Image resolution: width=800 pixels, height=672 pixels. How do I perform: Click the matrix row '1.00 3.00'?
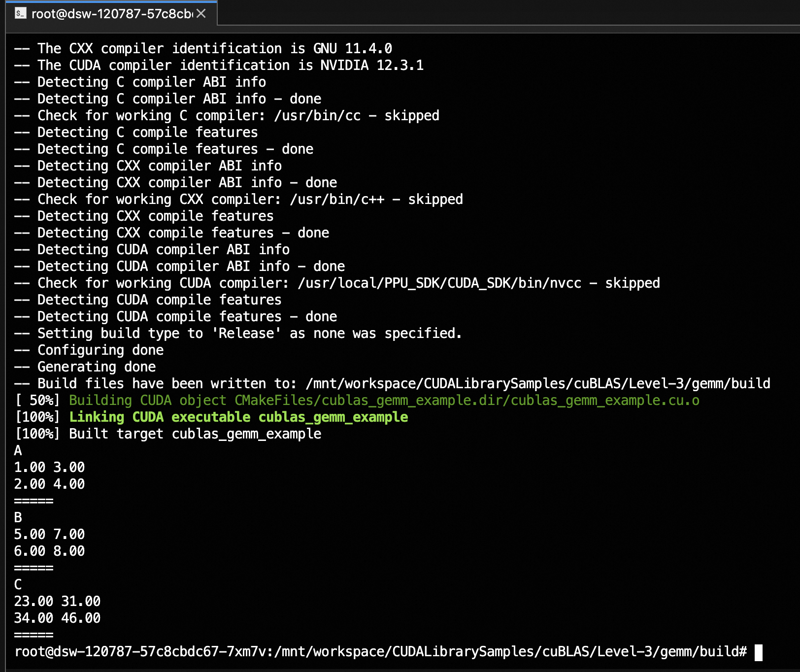(49, 467)
